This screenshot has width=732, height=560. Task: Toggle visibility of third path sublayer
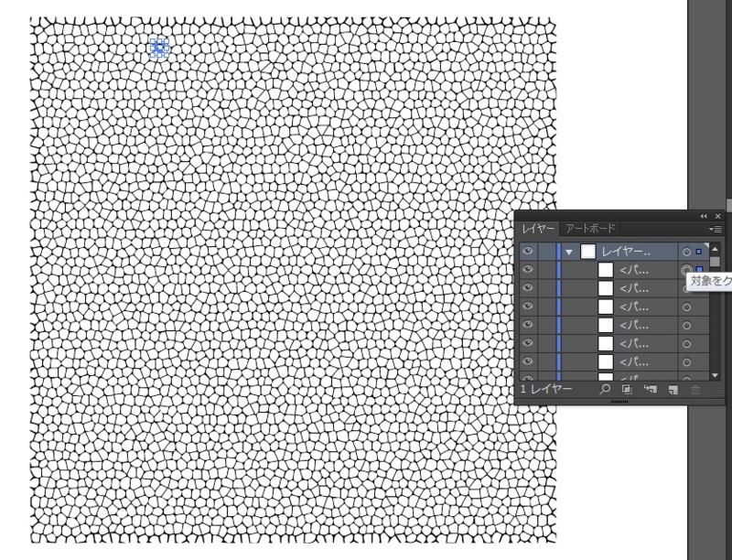[x=528, y=307]
